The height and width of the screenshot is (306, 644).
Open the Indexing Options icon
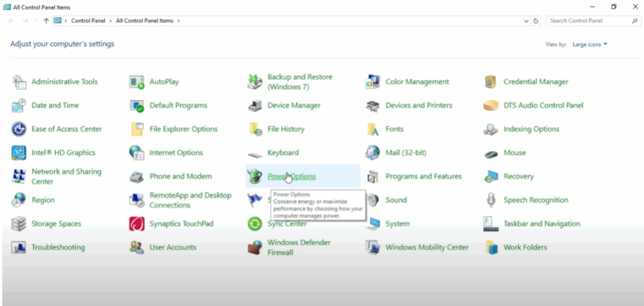point(491,129)
